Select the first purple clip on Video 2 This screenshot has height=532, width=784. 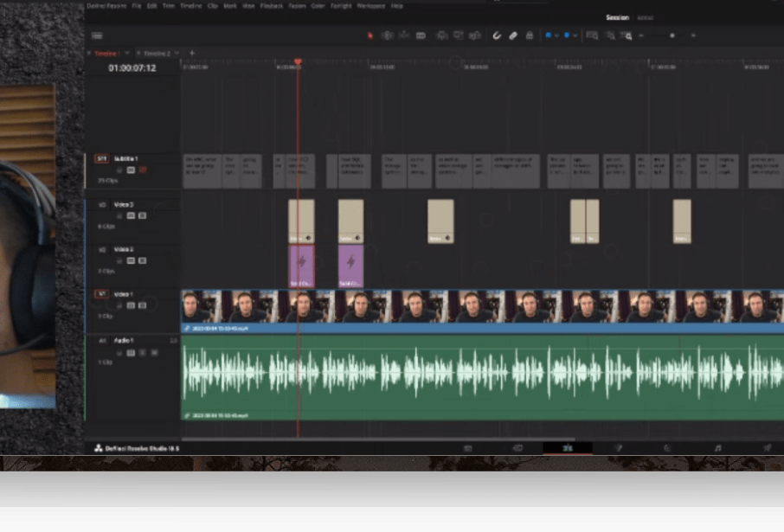[x=301, y=266]
